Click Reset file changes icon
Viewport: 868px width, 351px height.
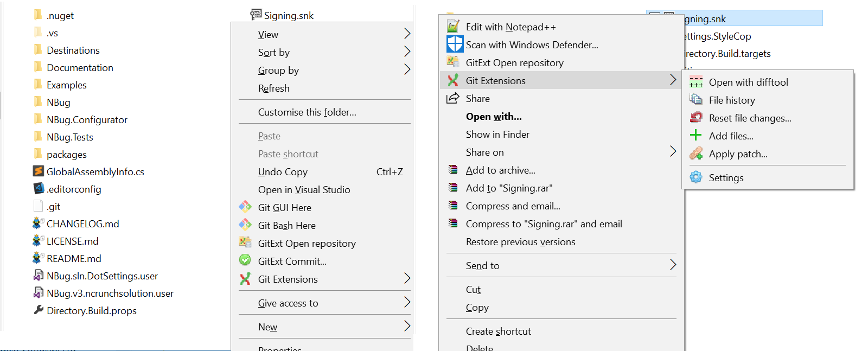[x=695, y=118]
